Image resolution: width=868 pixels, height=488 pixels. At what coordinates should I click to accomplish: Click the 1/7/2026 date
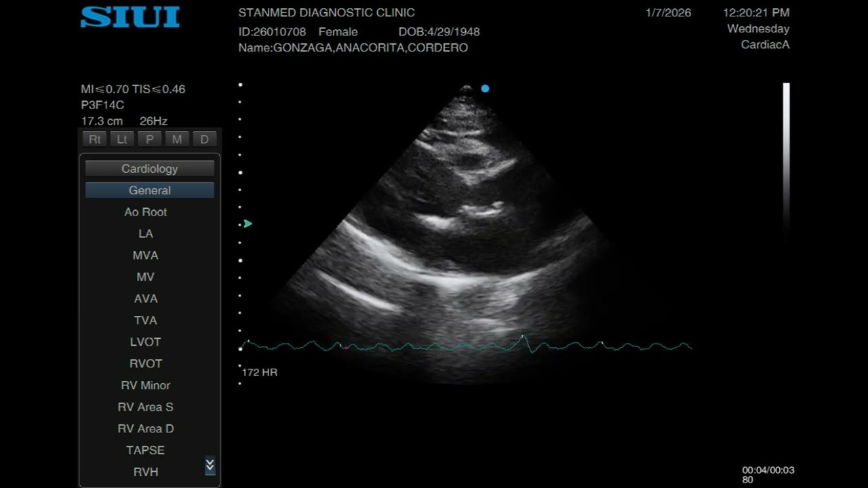(x=669, y=13)
